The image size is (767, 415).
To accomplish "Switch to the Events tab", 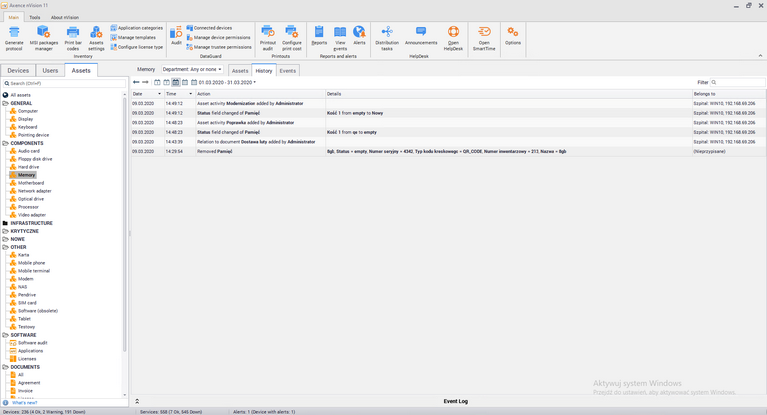I will pyautogui.click(x=288, y=71).
